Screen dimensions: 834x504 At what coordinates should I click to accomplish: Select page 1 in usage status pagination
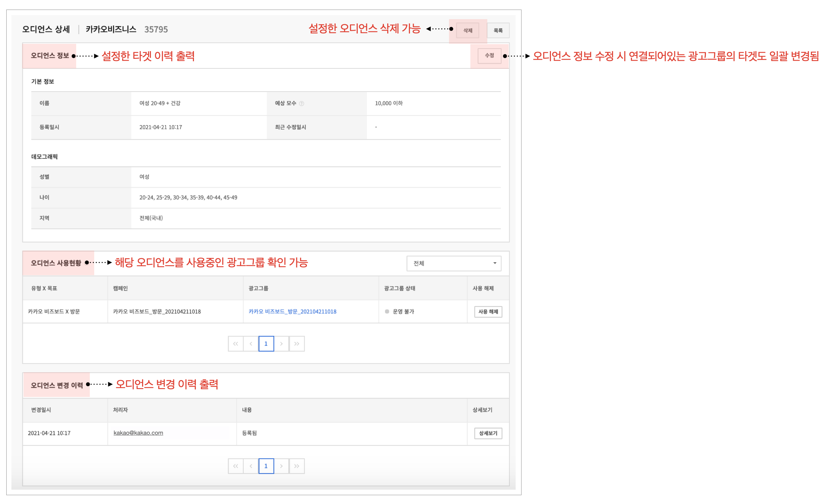pos(266,344)
